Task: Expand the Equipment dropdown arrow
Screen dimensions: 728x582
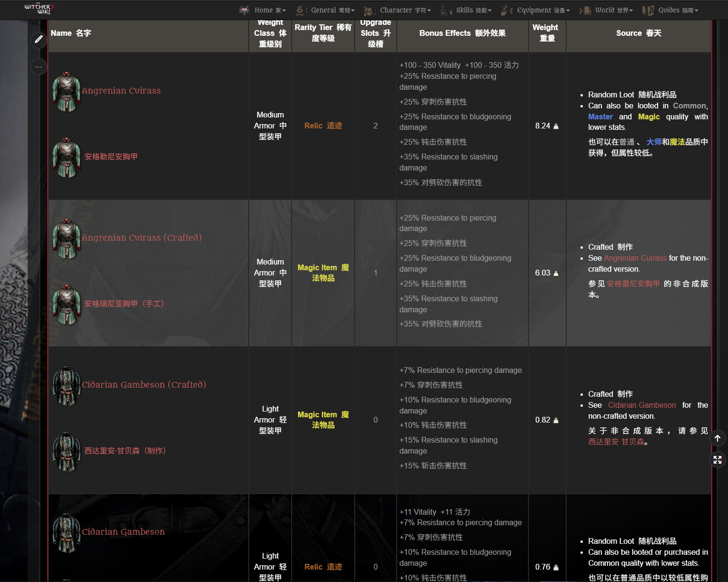Action: tap(568, 11)
